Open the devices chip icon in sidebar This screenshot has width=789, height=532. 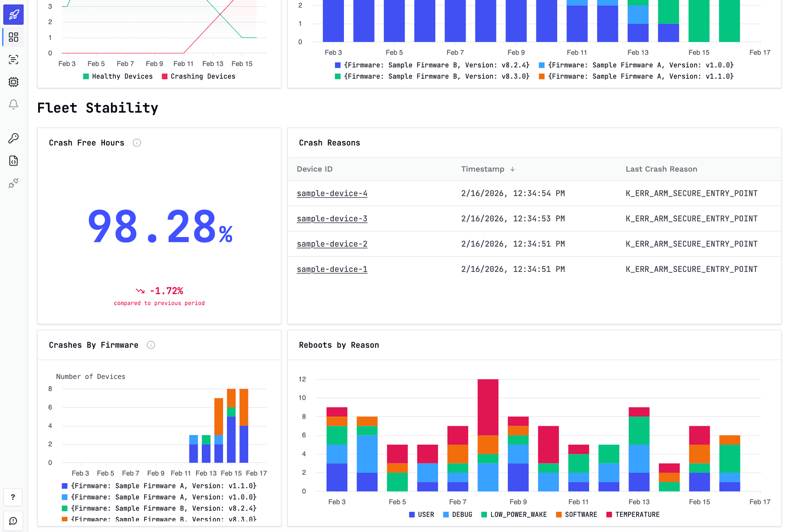(x=14, y=82)
